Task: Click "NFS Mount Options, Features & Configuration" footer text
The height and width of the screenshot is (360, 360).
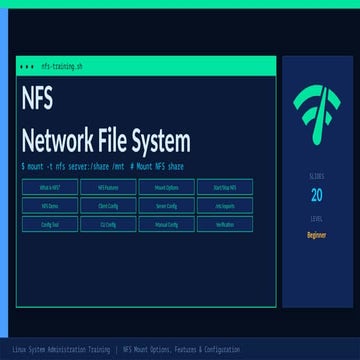Action: tap(181, 349)
